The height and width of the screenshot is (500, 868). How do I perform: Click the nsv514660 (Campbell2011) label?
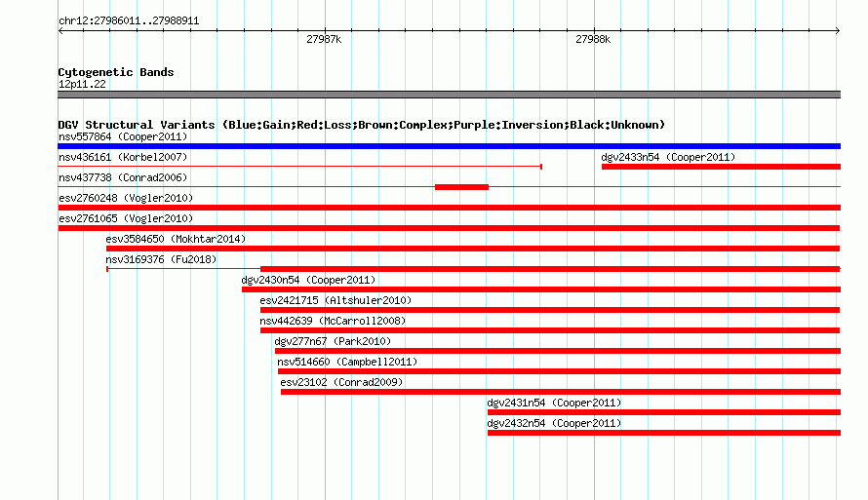click(x=347, y=362)
